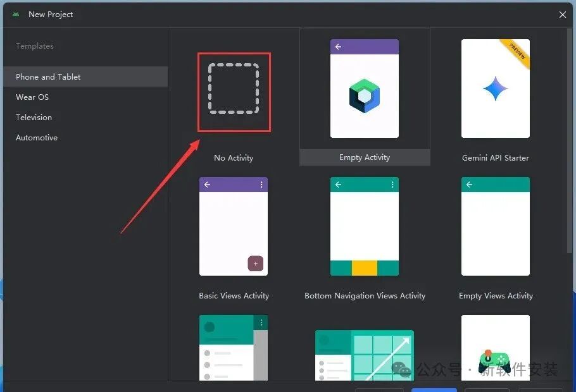Image resolution: width=576 pixels, height=392 pixels.
Task: Click the templates list vertical scrollbar
Action: pos(570,140)
